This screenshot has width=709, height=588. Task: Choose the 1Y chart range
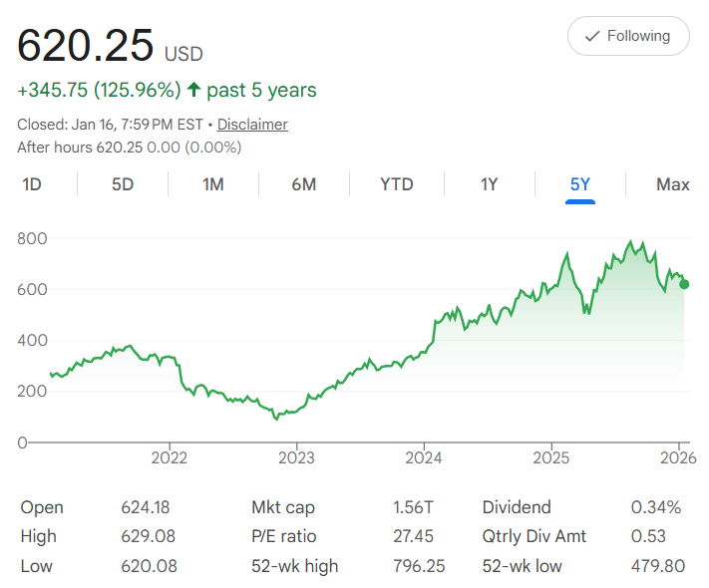489,184
